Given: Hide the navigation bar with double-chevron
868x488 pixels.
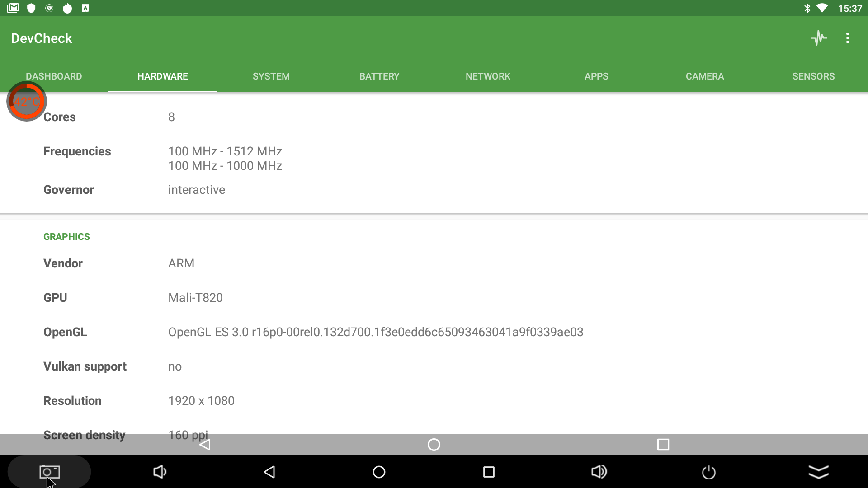Looking at the screenshot, I should click(x=818, y=472).
